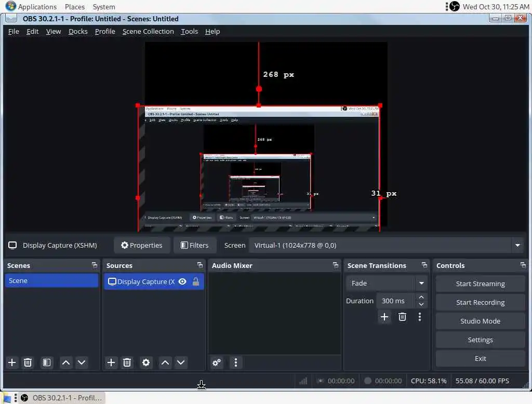532x404 pixels.
Task: Decrease transition duration with down arrow
Action: coord(421,304)
